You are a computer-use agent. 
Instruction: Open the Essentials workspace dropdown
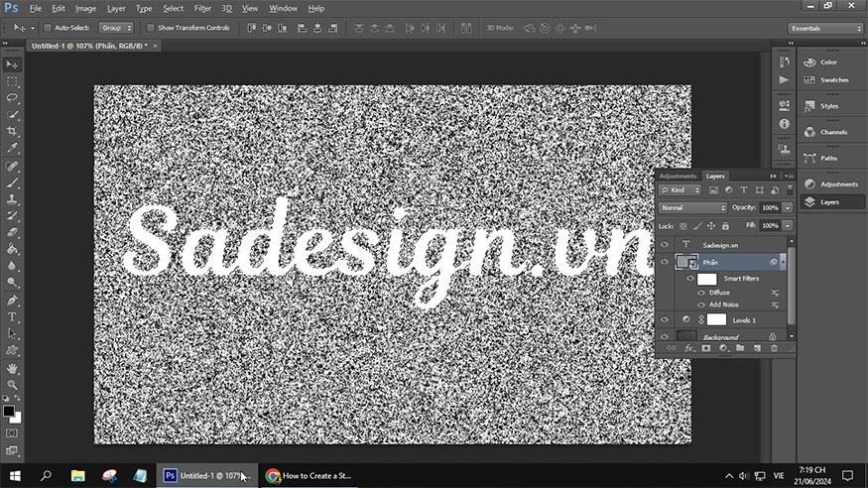[x=825, y=28]
